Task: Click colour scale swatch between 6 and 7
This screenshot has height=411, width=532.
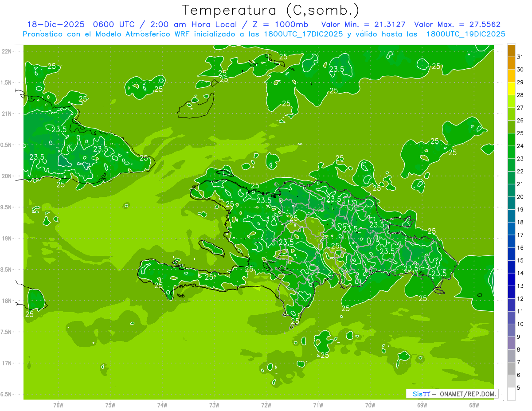Action: tap(511, 369)
